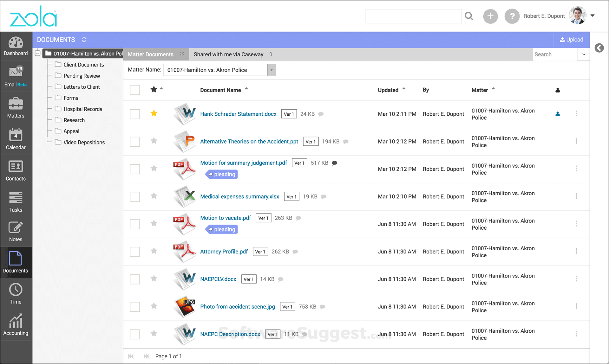Go to Calendar in the sidebar

click(x=16, y=139)
